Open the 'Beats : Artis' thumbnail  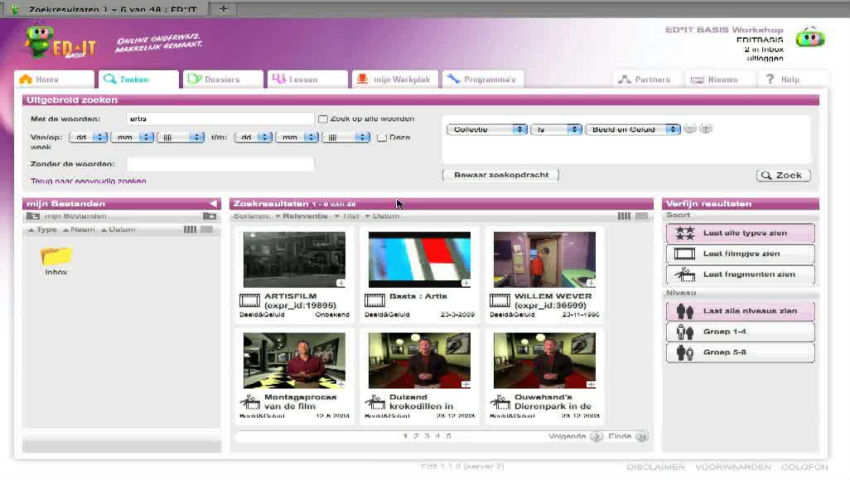coord(420,260)
